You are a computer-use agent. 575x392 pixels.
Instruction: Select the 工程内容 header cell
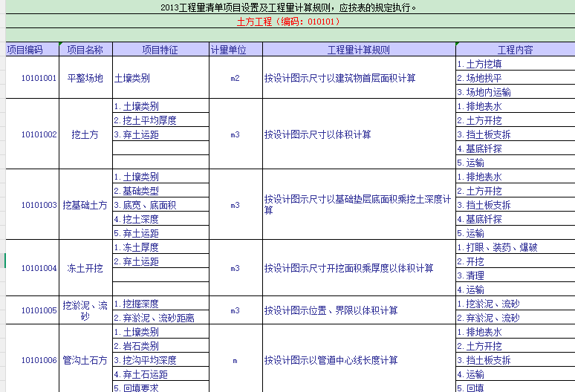pyautogui.click(x=516, y=50)
